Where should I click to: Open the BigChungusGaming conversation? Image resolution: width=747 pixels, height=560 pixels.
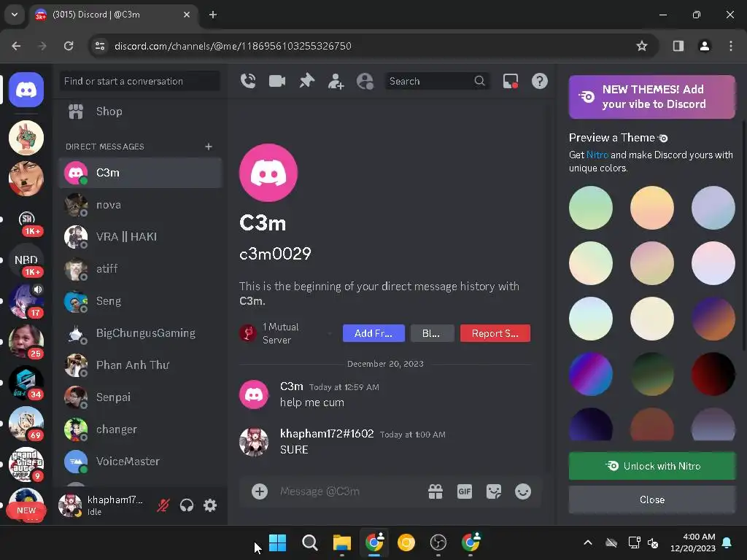(140, 332)
